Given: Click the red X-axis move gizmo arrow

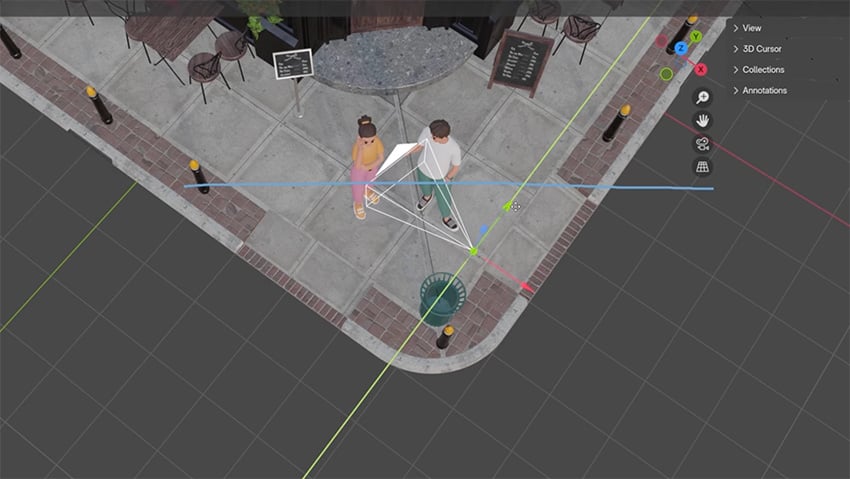Looking at the screenshot, I should [x=526, y=287].
